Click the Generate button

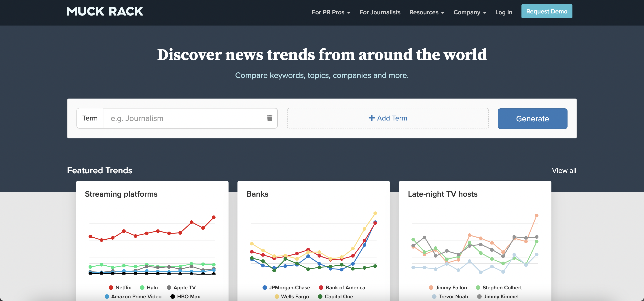pyautogui.click(x=532, y=119)
